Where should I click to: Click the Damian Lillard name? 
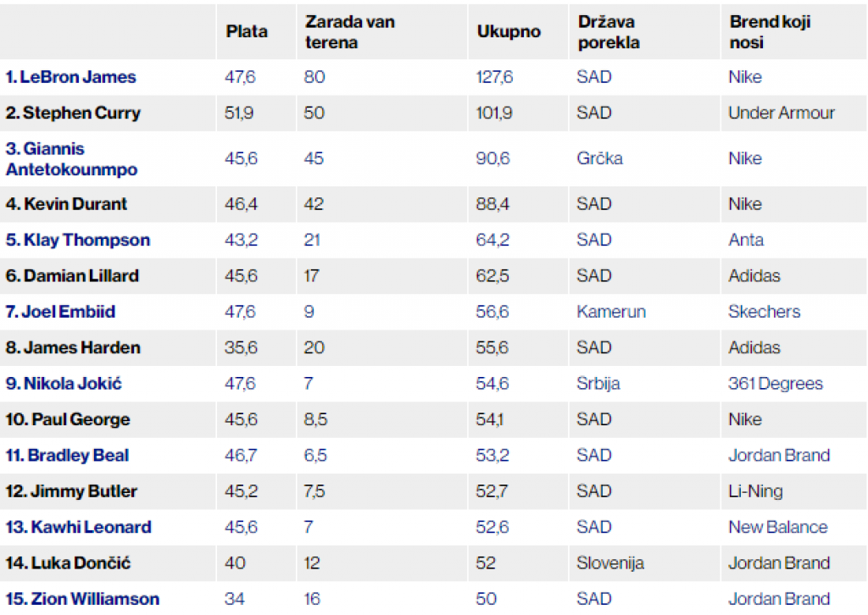(73, 276)
